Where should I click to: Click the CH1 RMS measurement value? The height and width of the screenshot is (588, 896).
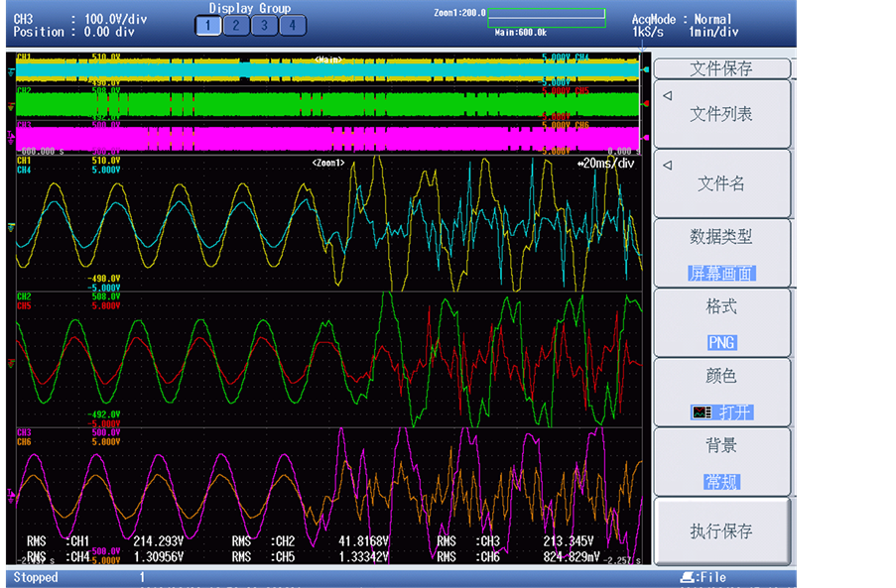point(159,541)
